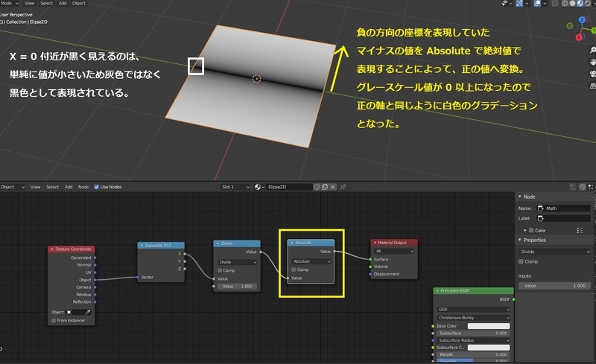Open material browse sphere icon
This screenshot has height=364, width=596.
(x=258, y=187)
